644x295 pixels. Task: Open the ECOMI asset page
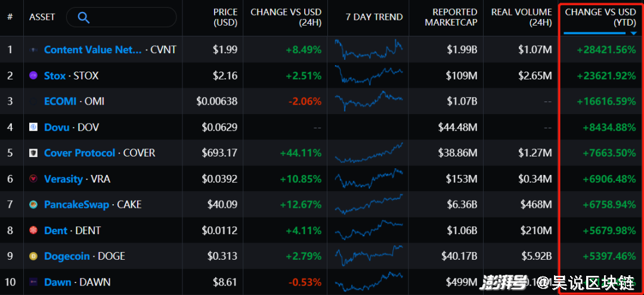(60, 102)
